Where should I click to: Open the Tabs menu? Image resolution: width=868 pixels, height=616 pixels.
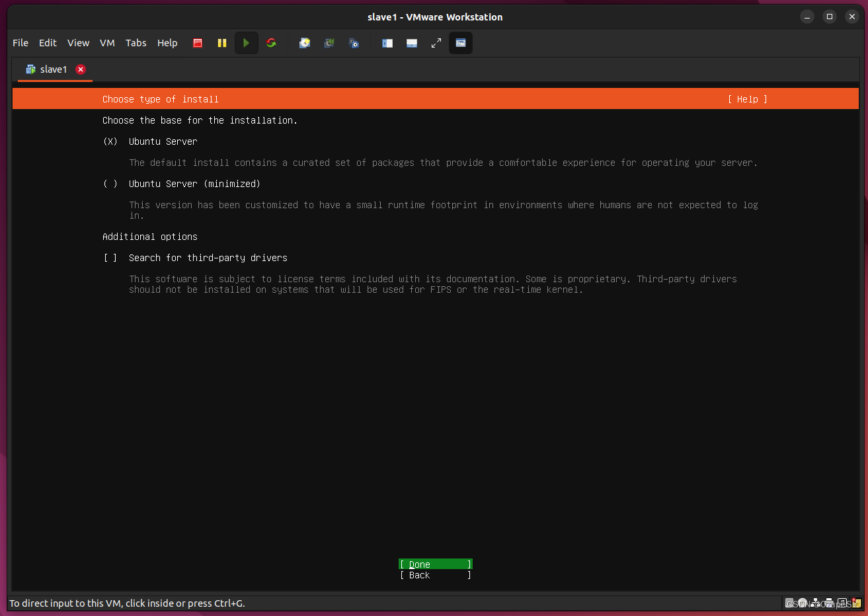coord(136,43)
